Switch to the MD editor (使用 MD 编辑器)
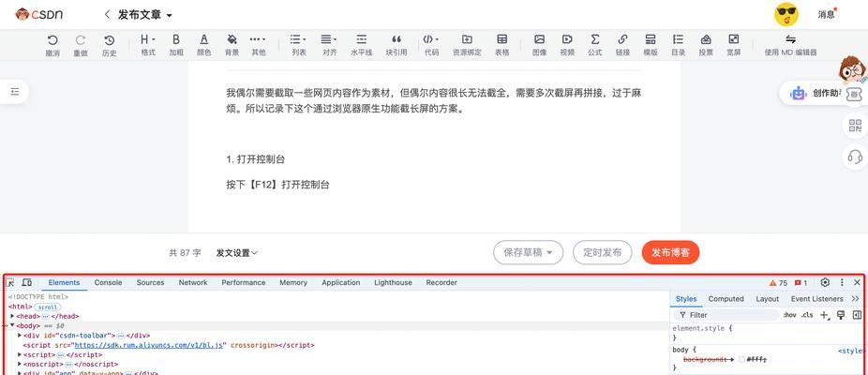This screenshot has width=868, height=375. (790, 45)
